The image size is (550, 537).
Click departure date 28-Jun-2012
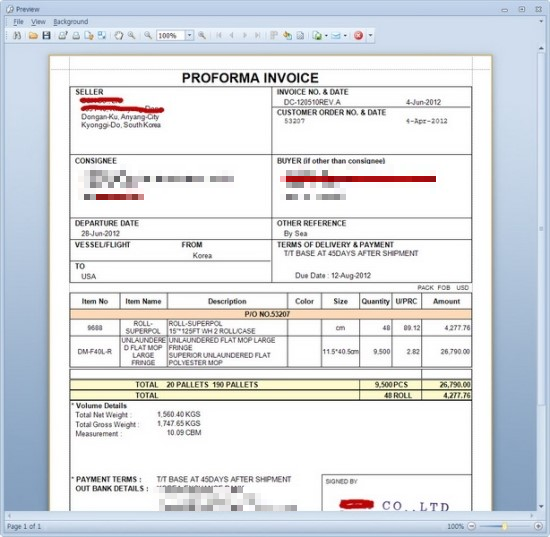tap(101, 234)
